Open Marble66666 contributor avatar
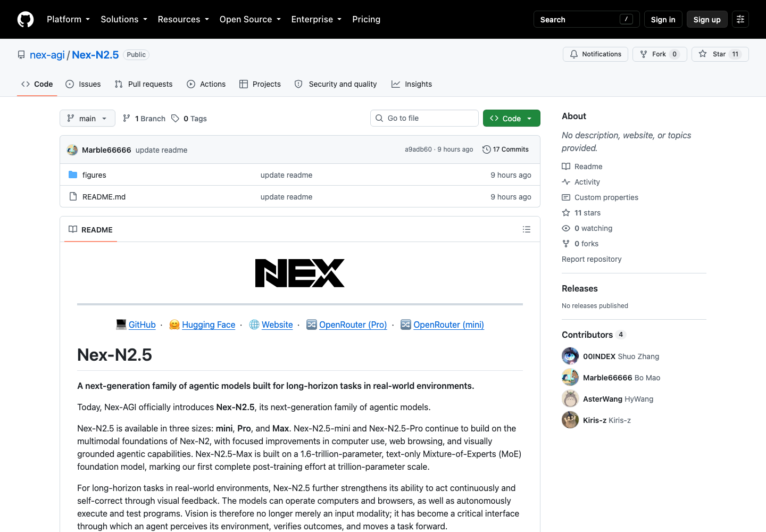 (x=570, y=377)
